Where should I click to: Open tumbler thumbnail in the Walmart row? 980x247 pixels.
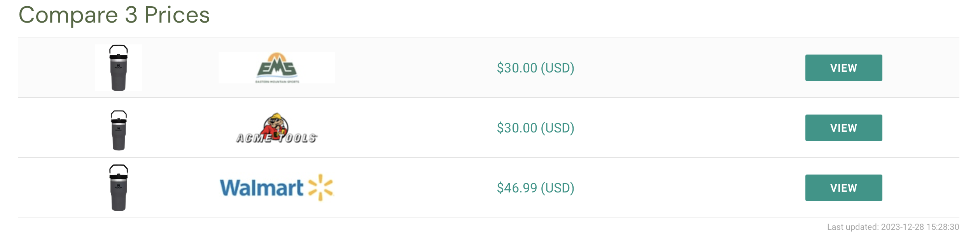coord(119,188)
